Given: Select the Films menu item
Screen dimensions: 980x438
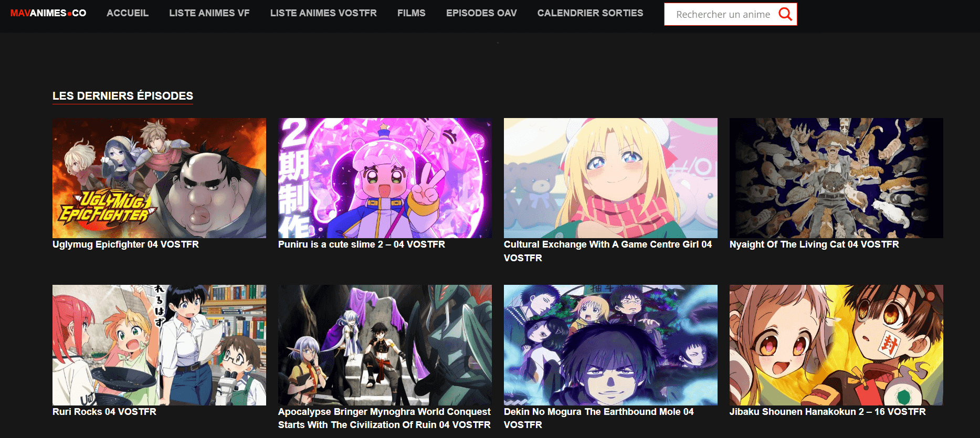Looking at the screenshot, I should 411,13.
